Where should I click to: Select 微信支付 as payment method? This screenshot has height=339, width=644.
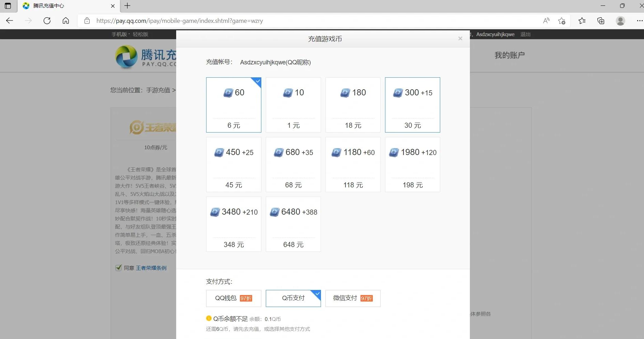(353, 298)
